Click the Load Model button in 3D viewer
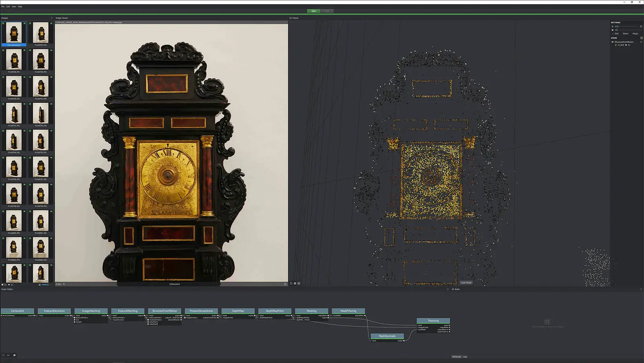This screenshot has height=363, width=644. point(466,283)
